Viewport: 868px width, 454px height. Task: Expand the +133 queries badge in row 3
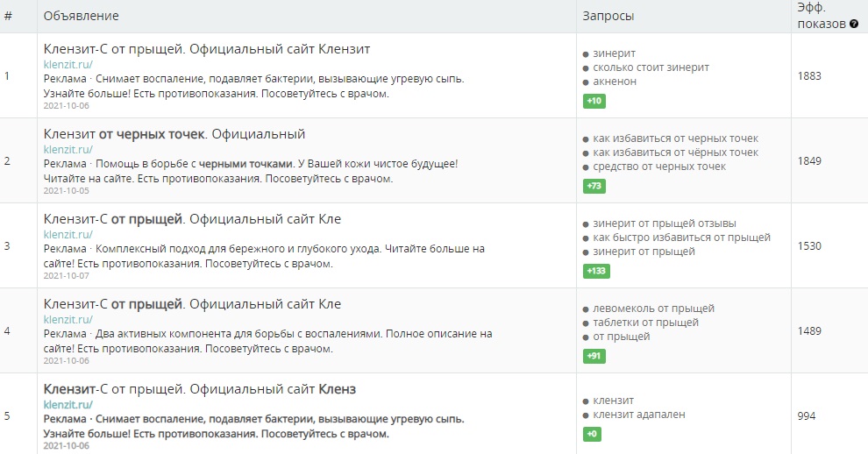596,271
